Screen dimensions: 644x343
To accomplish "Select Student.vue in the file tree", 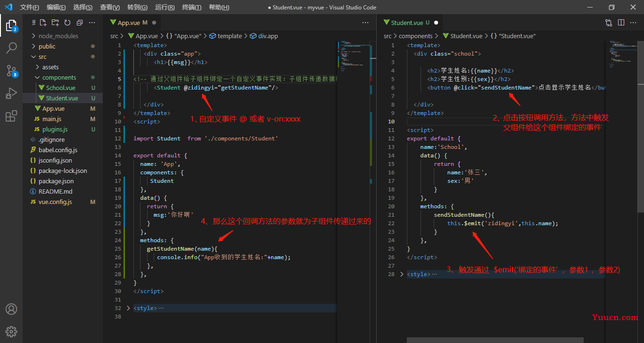I will click(x=62, y=98).
